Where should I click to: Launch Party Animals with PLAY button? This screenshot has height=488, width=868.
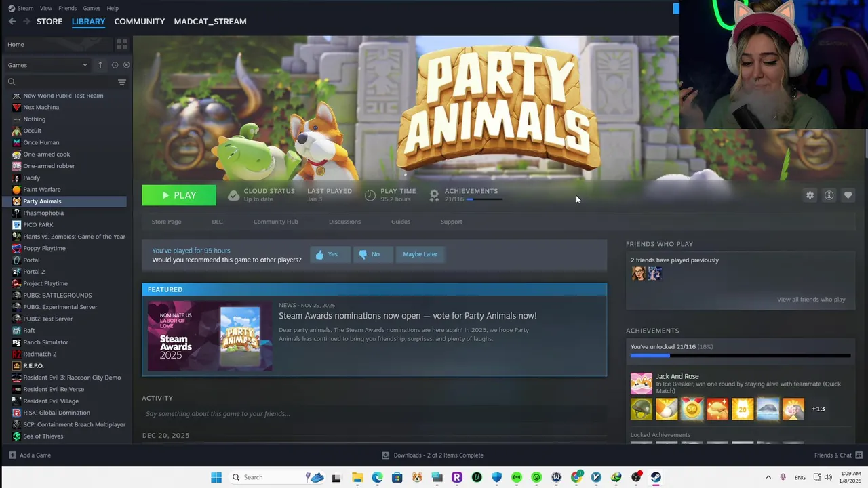179,195
